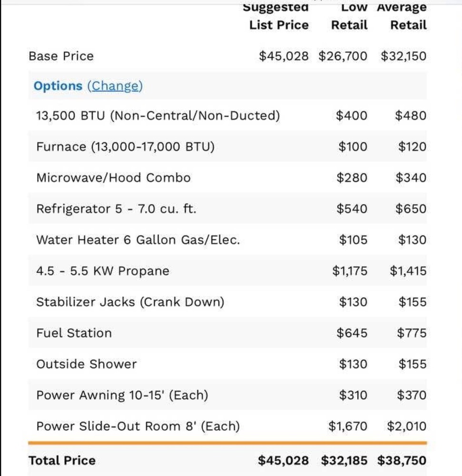Click the $38,750 total average retail value

point(402,460)
